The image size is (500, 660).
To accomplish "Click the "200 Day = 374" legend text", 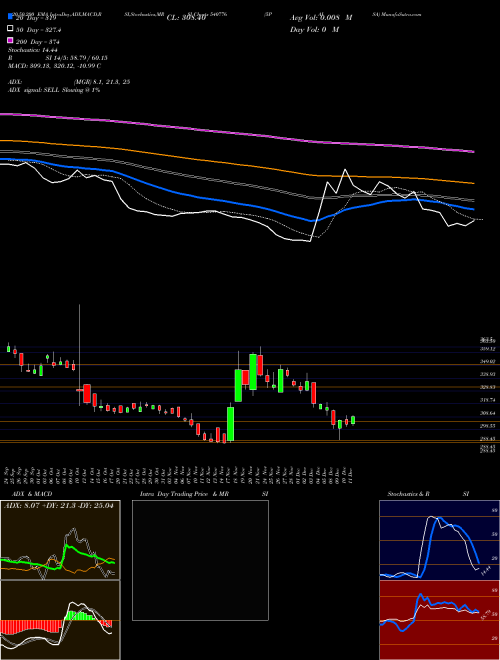I will pyautogui.click(x=37, y=42).
